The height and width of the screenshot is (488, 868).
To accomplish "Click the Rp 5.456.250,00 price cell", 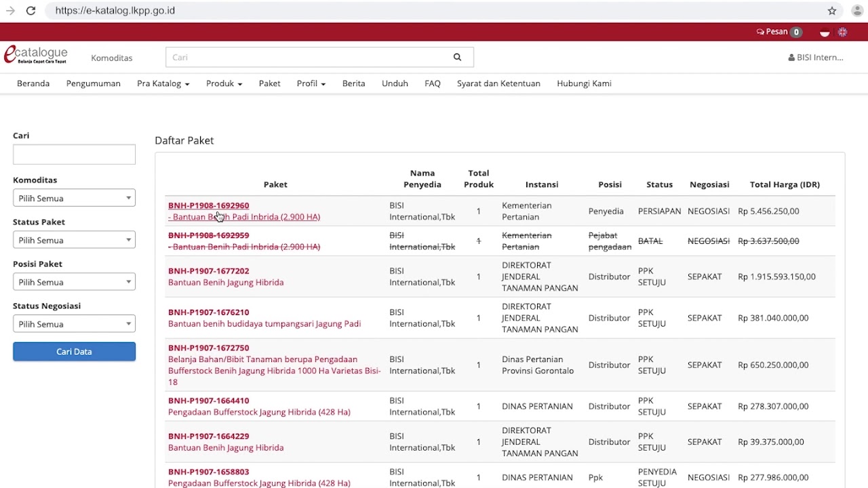I will 768,211.
